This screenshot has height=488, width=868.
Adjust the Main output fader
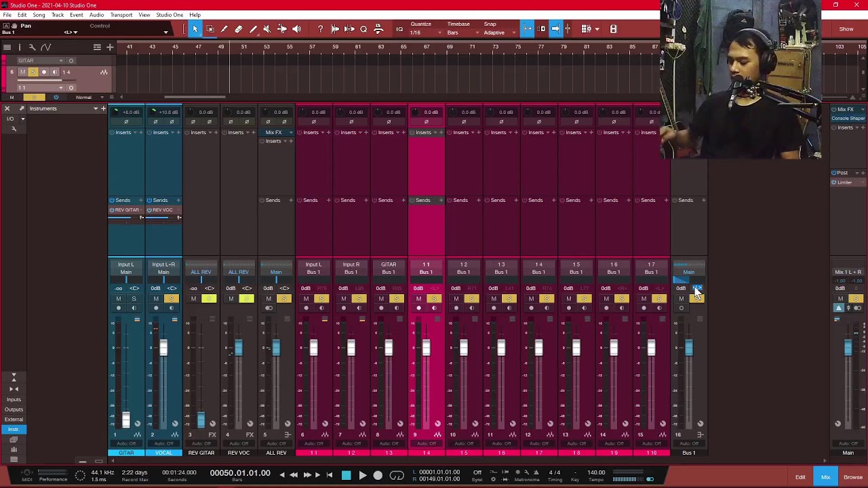coord(847,348)
